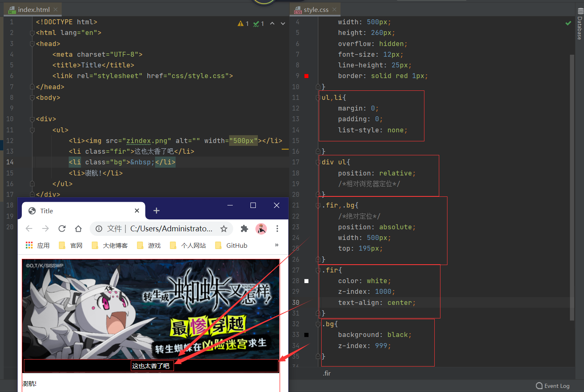Collapse the body tag fold marker

tap(32, 98)
